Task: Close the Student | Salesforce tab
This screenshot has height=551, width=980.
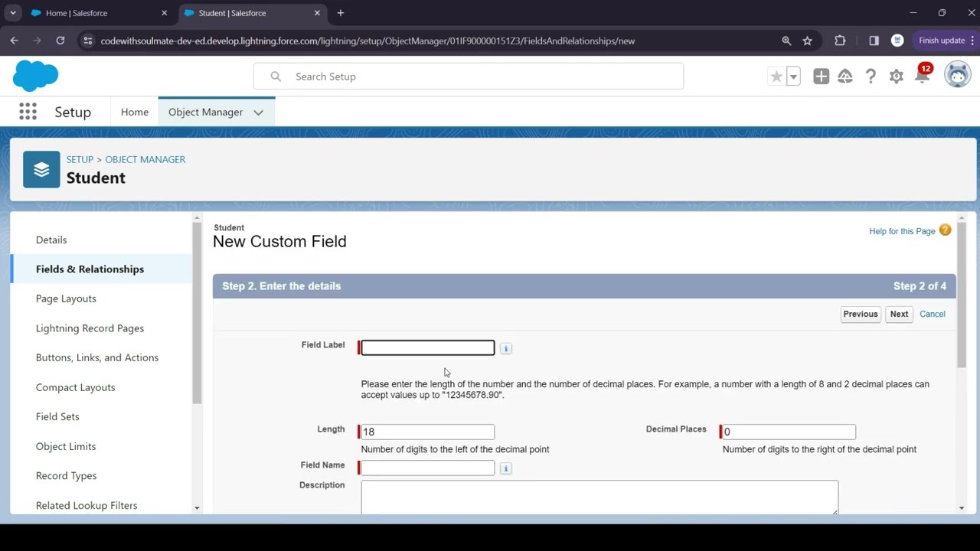Action: point(317,13)
